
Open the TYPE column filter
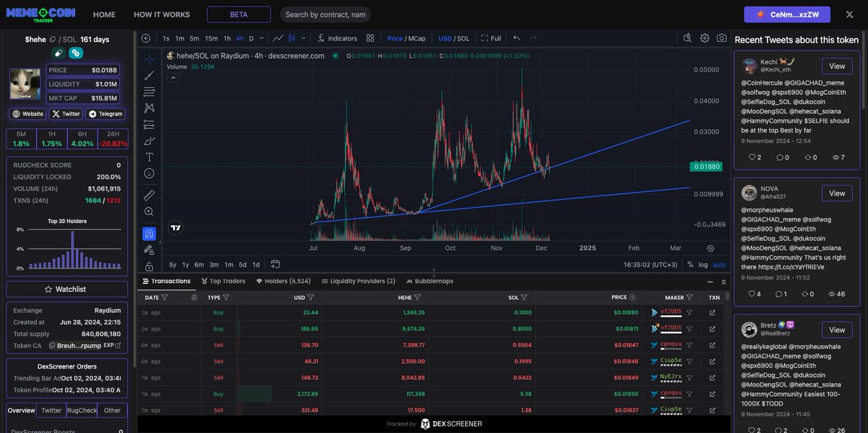(226, 297)
